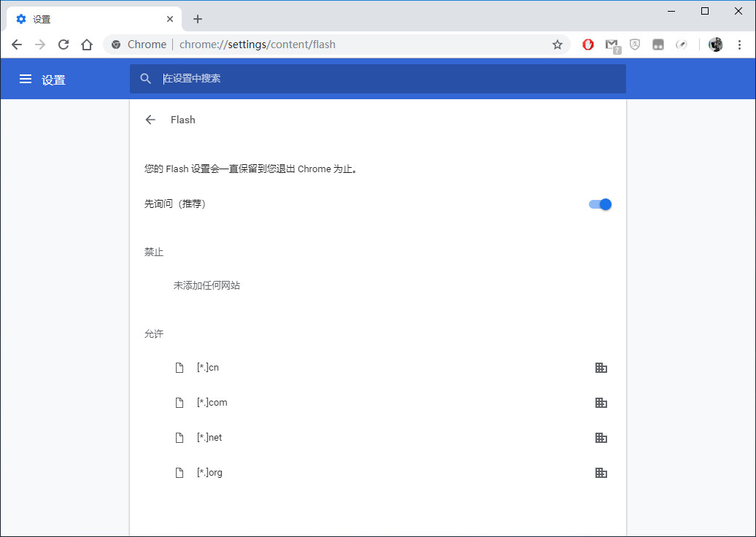Open Chrome's three-dot customize menu

click(x=741, y=45)
